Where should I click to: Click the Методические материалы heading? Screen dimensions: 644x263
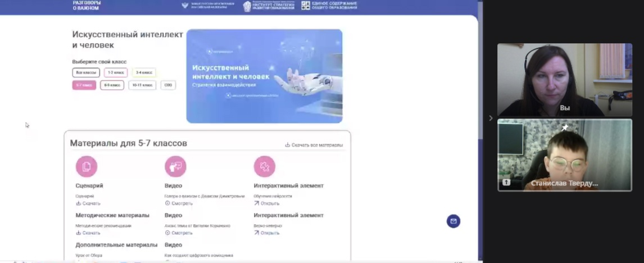[112, 215]
